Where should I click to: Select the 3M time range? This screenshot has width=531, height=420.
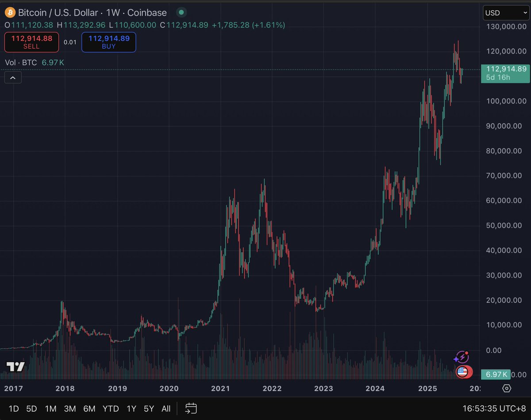pos(69,408)
